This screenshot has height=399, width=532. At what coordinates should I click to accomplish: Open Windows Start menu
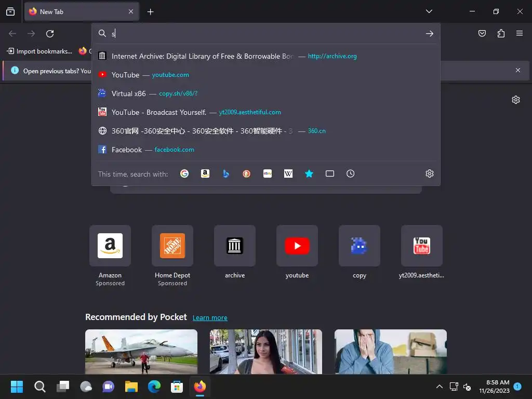17,387
